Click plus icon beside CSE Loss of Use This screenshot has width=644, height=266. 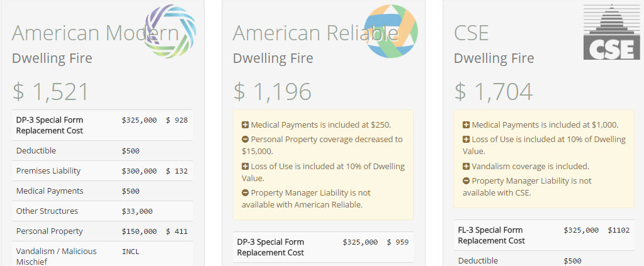(x=466, y=140)
